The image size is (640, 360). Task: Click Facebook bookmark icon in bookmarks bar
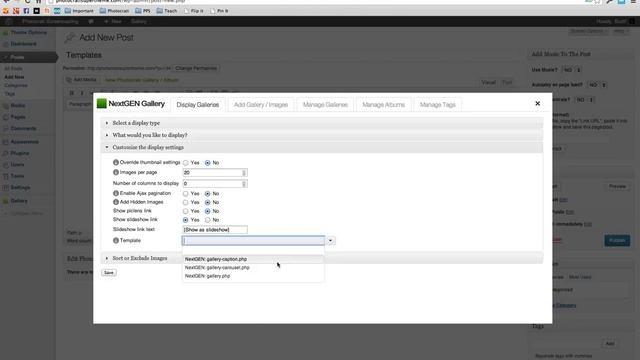coord(26,11)
